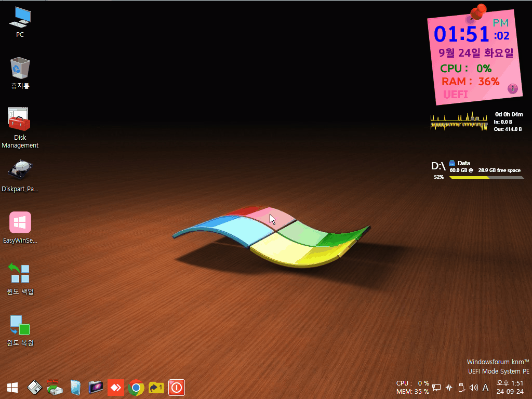The width and height of the screenshot is (532, 399).
Task: Open the network tray icon
Action: (436, 388)
